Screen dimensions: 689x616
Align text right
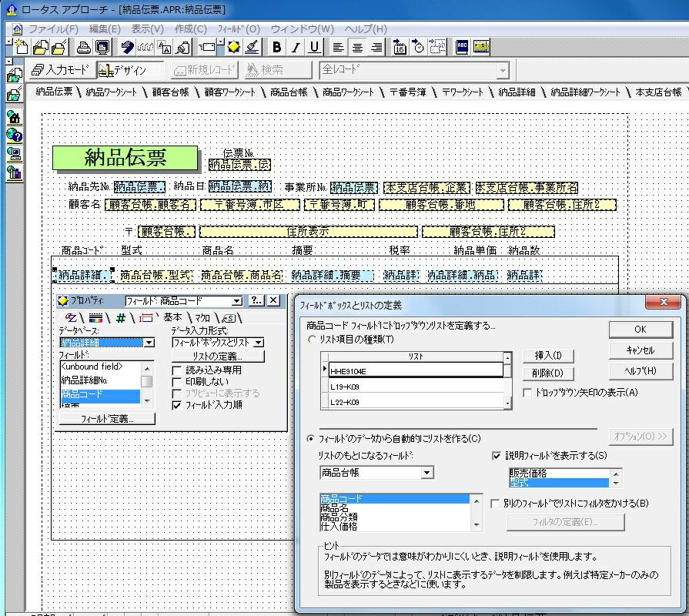click(376, 47)
